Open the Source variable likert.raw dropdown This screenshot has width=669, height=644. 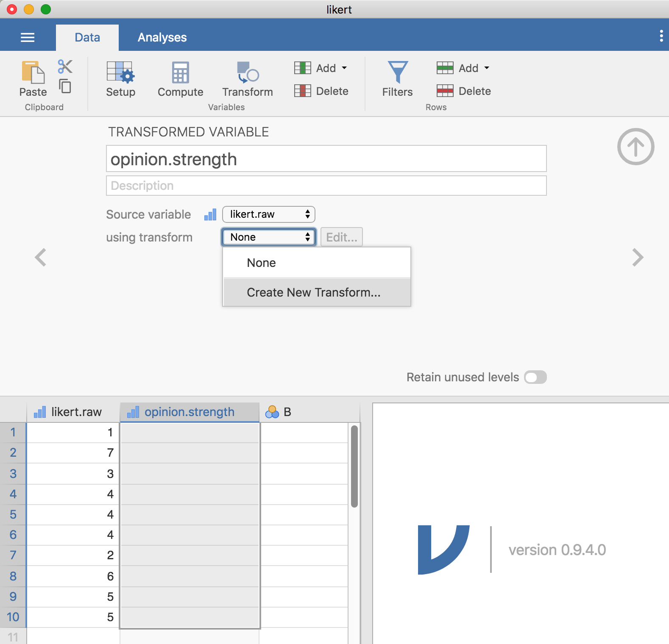269,214
